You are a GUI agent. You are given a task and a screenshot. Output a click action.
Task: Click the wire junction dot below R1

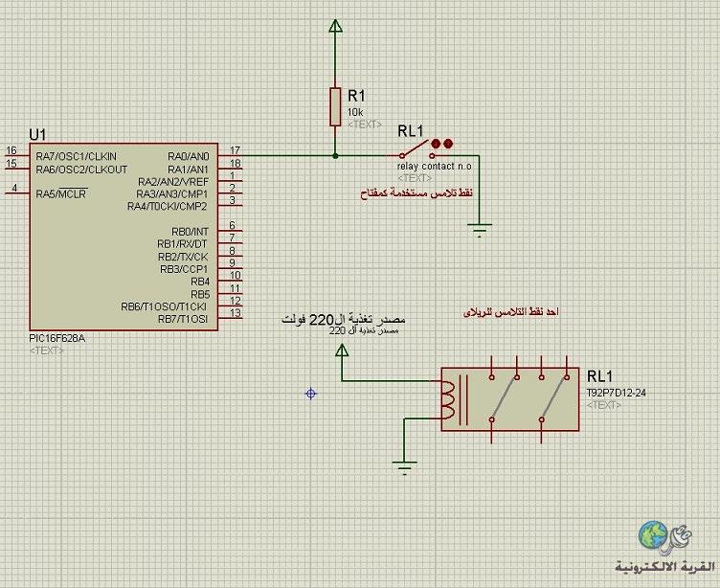[x=335, y=156]
